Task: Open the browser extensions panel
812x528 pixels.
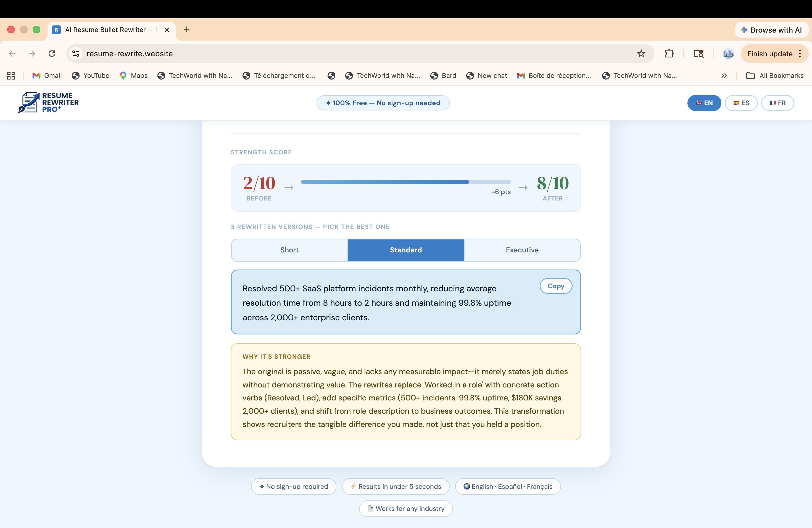Action: (669, 54)
